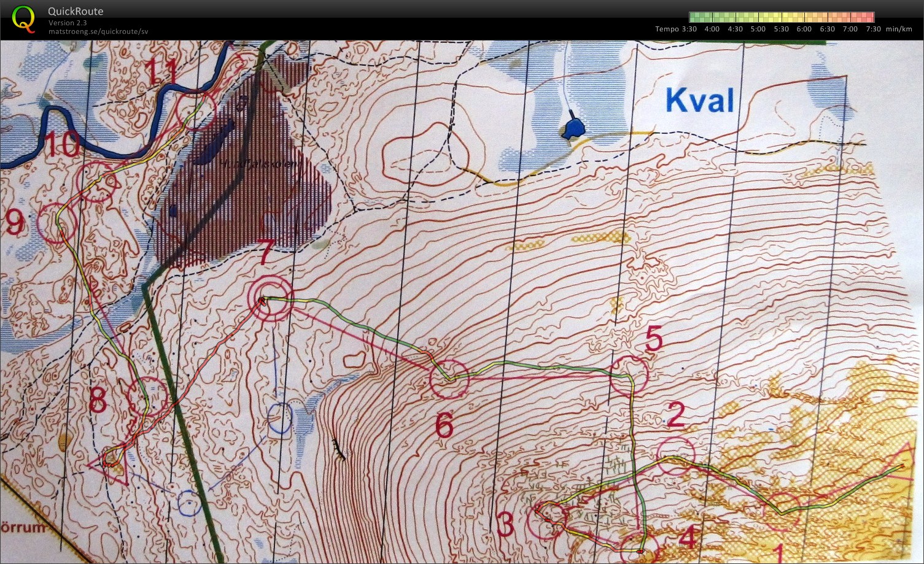Click the 6:00 tempo legend label
The image size is (924, 564).
tap(804, 29)
